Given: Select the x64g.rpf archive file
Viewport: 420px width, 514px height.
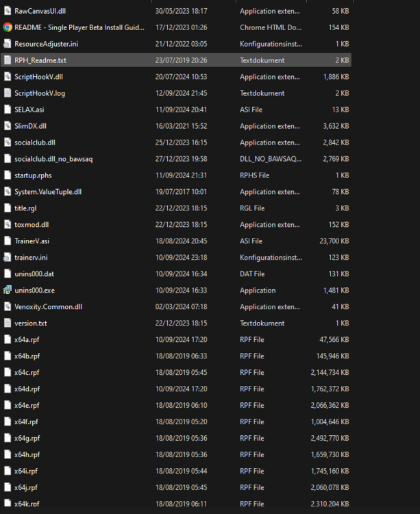Looking at the screenshot, I should [27, 439].
